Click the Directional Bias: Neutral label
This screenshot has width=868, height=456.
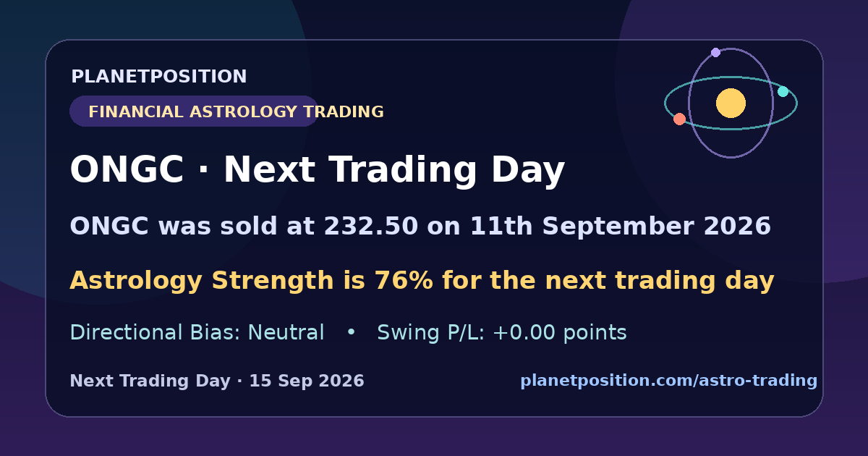(x=197, y=333)
